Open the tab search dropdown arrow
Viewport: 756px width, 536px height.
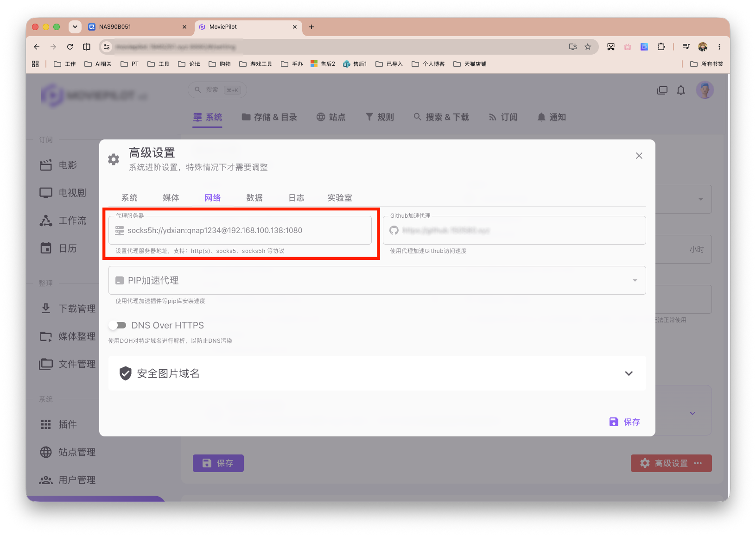(75, 27)
